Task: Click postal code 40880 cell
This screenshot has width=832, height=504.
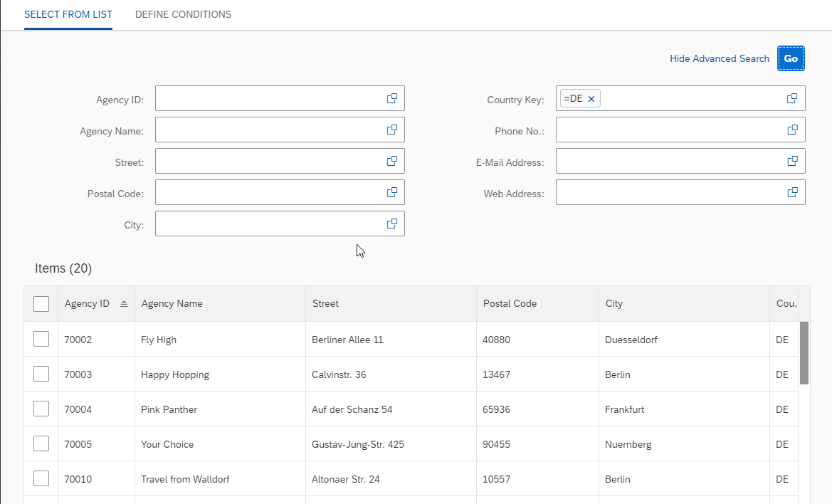Action: (537, 340)
